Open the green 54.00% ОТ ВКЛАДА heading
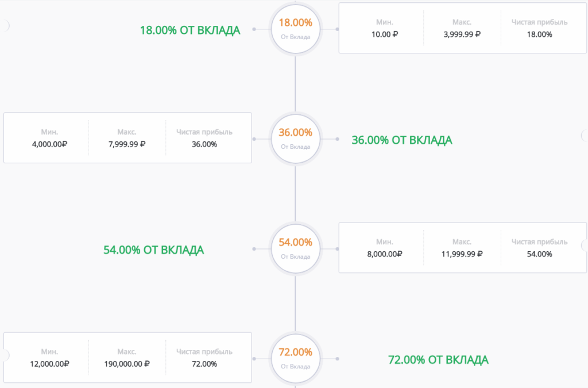The height and width of the screenshot is (388, 588). click(153, 250)
